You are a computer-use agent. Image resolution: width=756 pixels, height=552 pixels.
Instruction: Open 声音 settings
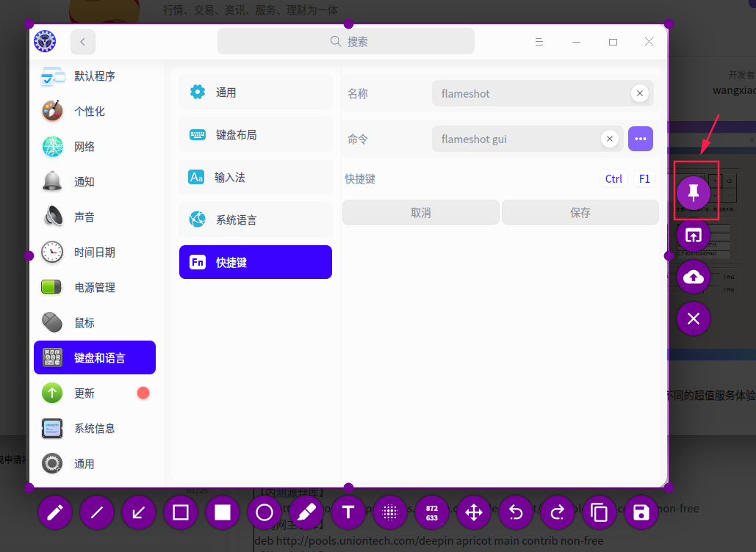pyautogui.click(x=95, y=217)
